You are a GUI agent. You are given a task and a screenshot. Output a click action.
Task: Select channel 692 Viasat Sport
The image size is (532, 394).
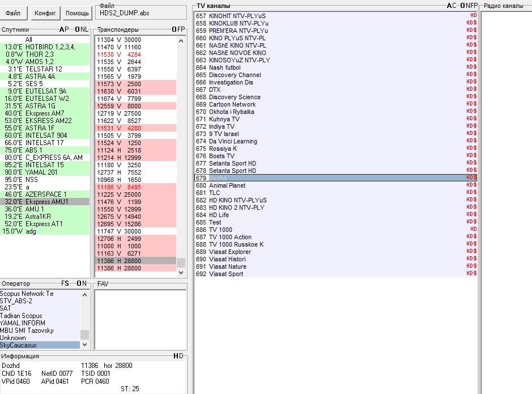pyautogui.click(x=336, y=274)
